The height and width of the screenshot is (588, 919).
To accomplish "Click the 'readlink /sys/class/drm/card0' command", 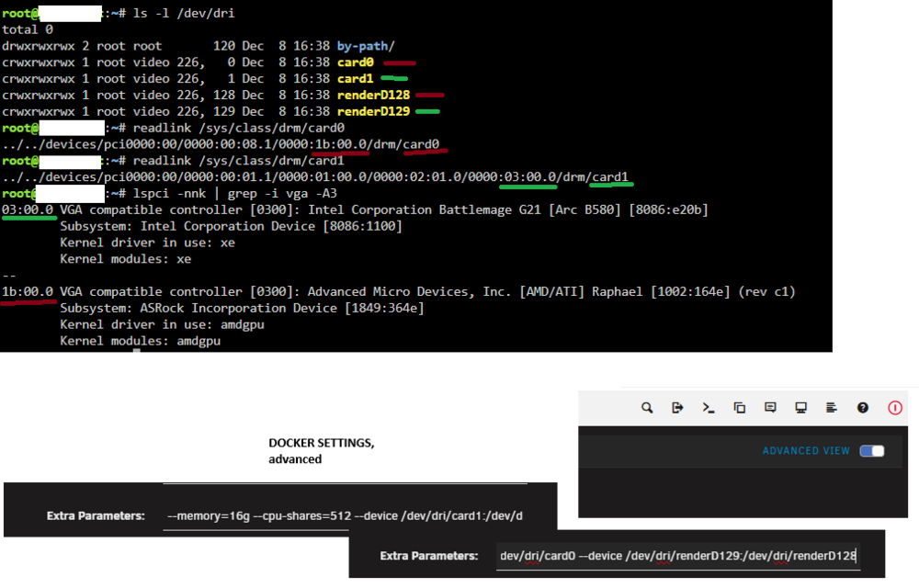I will [x=239, y=128].
